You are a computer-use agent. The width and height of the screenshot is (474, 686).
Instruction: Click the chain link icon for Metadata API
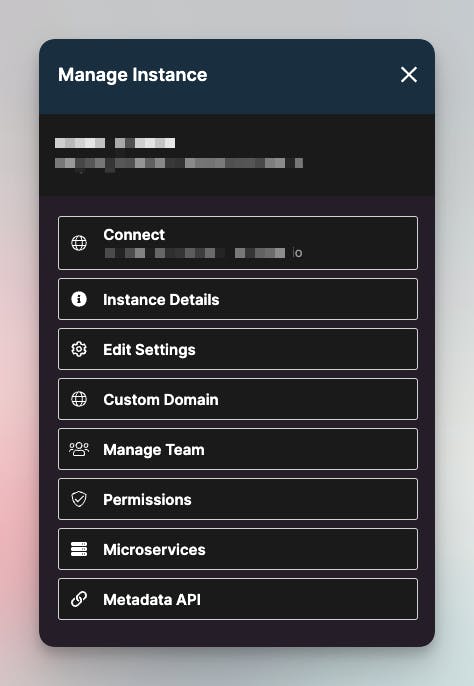click(x=79, y=599)
